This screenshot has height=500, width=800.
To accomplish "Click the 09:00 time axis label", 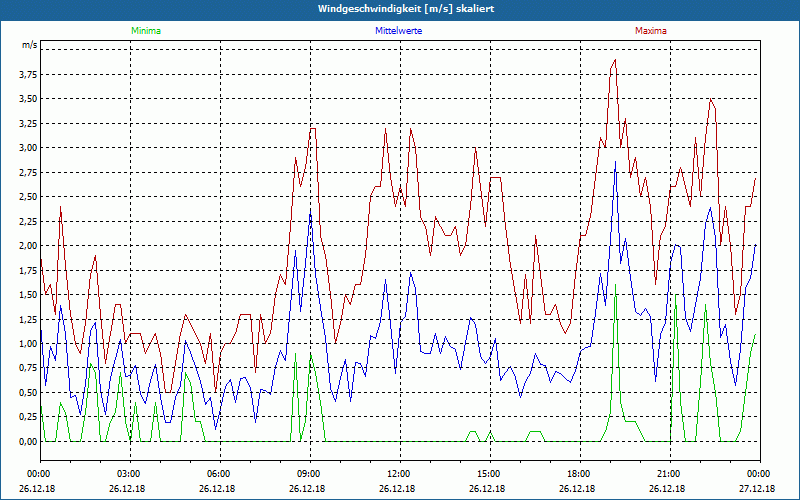I will (x=310, y=474).
